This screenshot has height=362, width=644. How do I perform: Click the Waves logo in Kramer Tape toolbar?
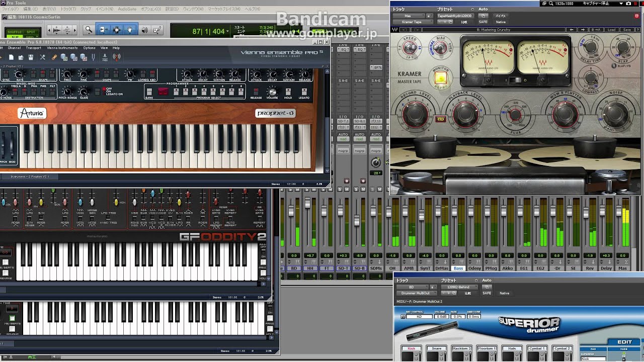pyautogui.click(x=395, y=30)
